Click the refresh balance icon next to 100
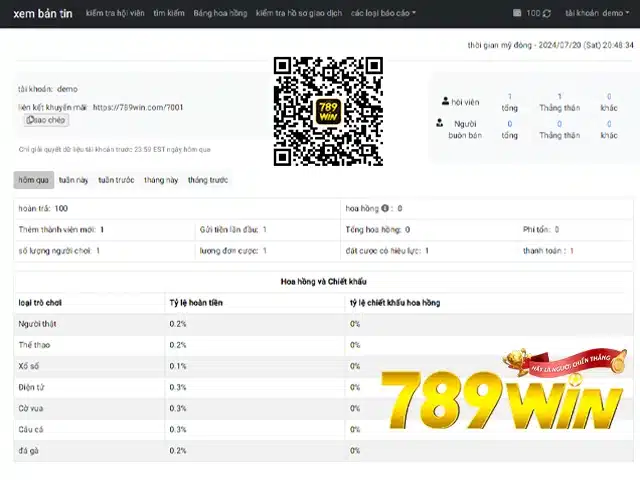This screenshot has height=480, width=640. point(547,13)
